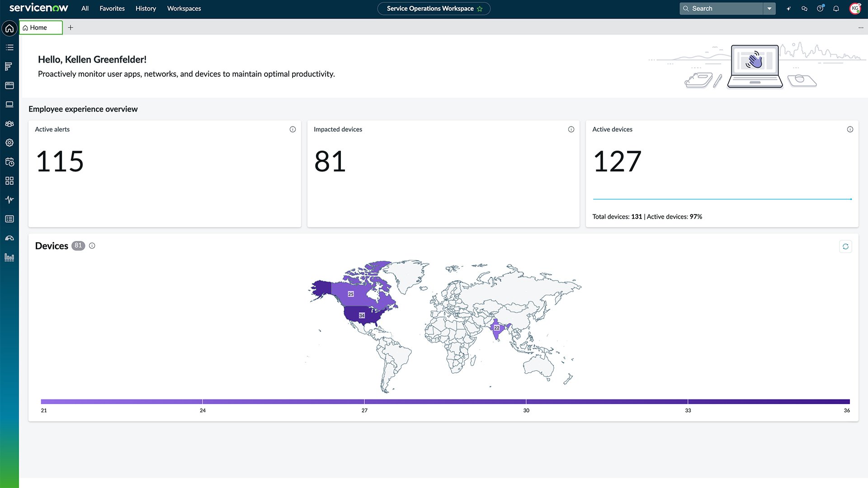The image size is (868, 488).
Task: Open the grid apps sidebar icon
Action: (x=9, y=181)
